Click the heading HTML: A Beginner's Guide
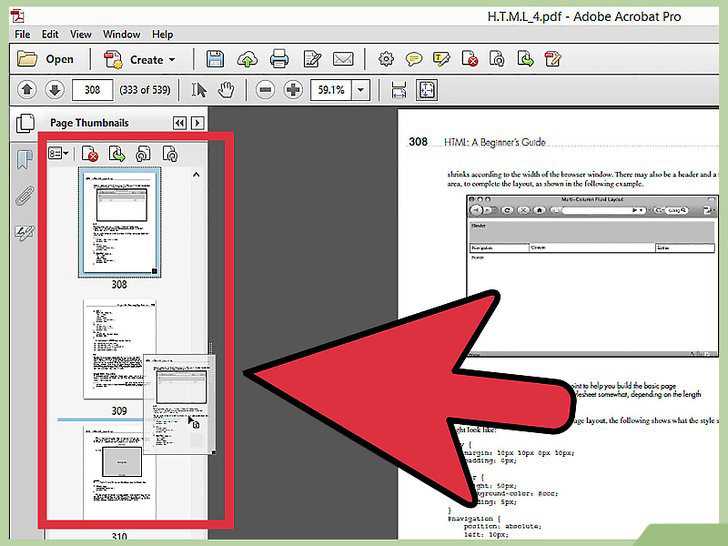Screen dimensions: 728x546 point(494,142)
